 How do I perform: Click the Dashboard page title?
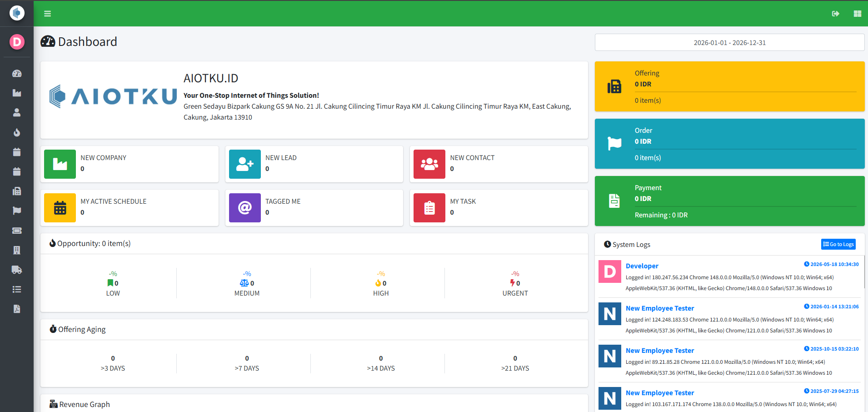(79, 42)
